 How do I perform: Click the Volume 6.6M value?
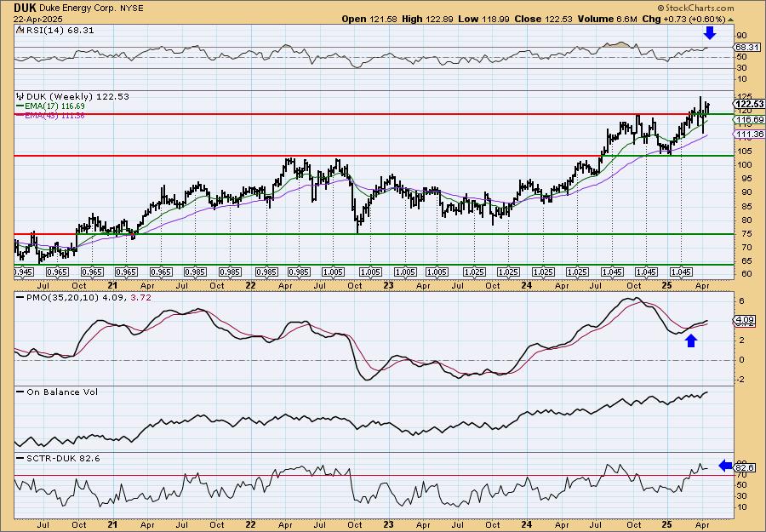tap(606, 19)
